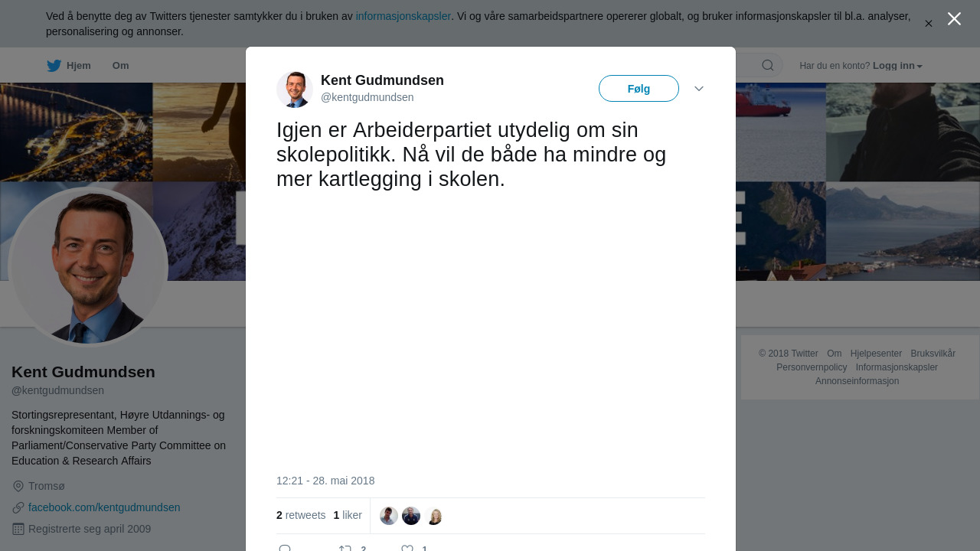Open the Om tab in navigation
Viewport: 980px width, 551px height.
(x=121, y=66)
